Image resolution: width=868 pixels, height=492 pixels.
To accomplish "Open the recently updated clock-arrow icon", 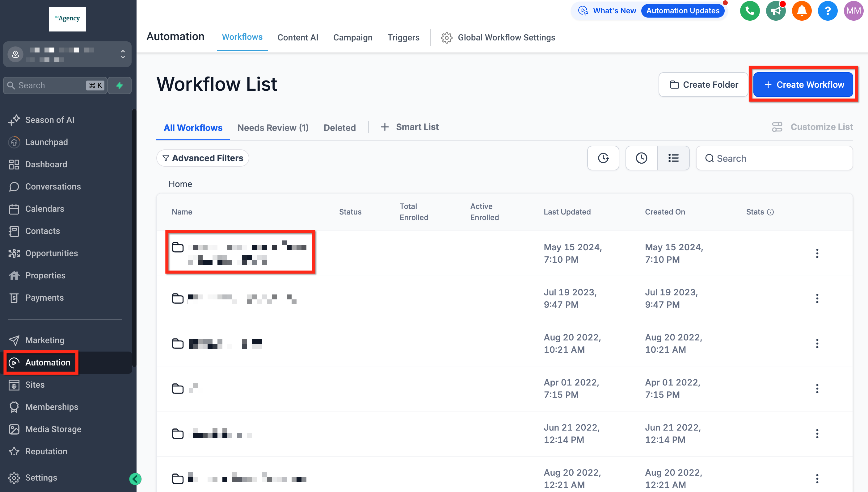I will click(603, 158).
